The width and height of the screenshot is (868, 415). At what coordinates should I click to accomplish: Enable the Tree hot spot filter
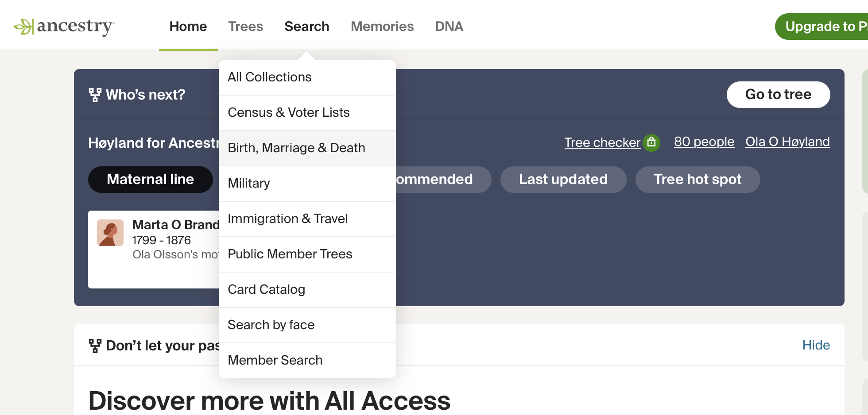click(x=697, y=179)
